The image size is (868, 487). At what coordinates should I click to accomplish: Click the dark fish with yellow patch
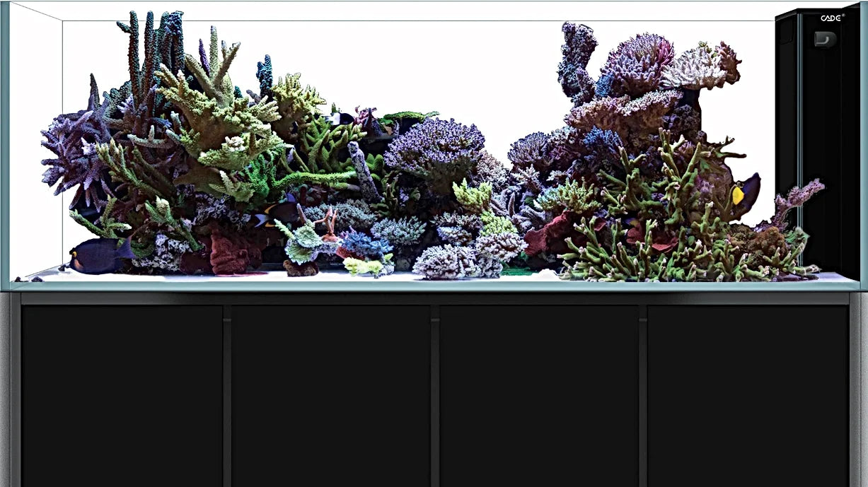(745, 192)
